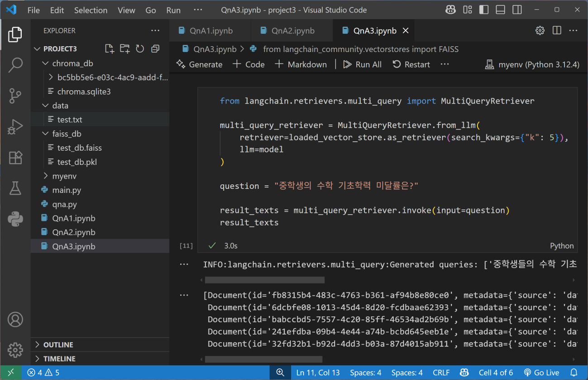Open the Run and Debug view

tap(15, 127)
